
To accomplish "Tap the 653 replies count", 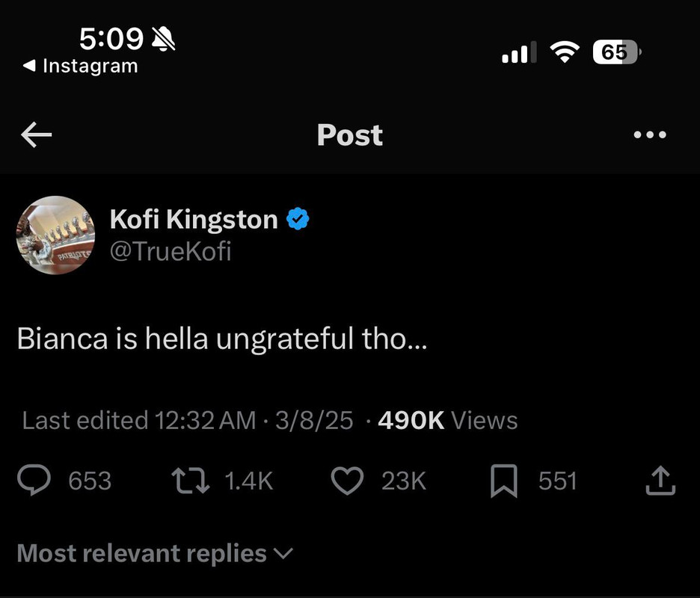I will point(90,481).
